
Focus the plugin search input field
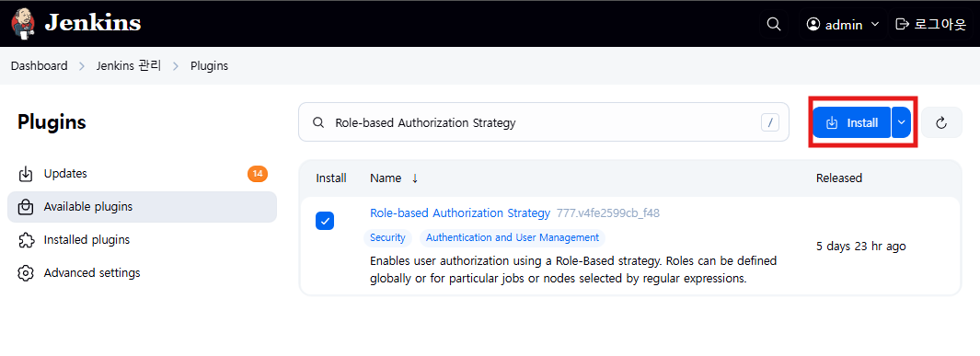544,123
